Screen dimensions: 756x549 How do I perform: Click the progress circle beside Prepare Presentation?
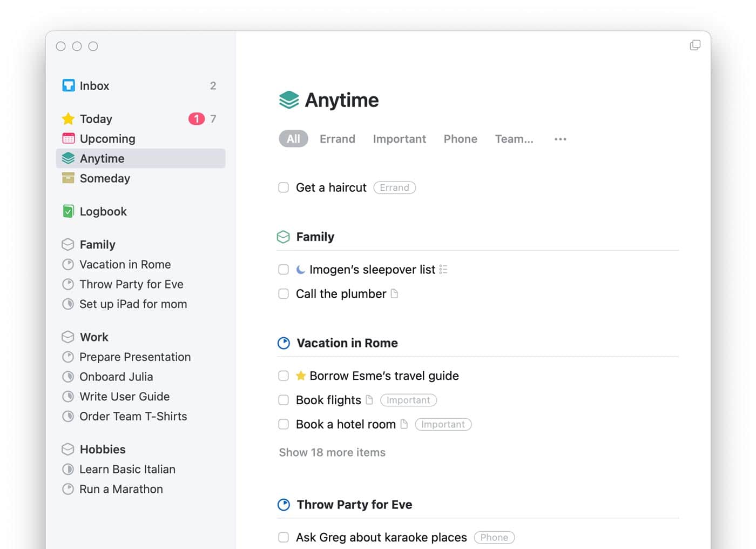68,357
